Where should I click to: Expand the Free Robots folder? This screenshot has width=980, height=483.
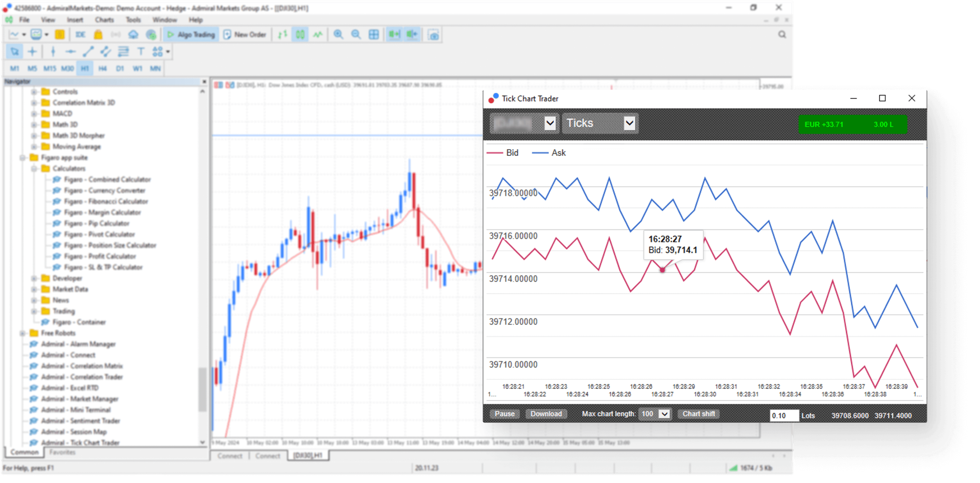[x=23, y=333]
